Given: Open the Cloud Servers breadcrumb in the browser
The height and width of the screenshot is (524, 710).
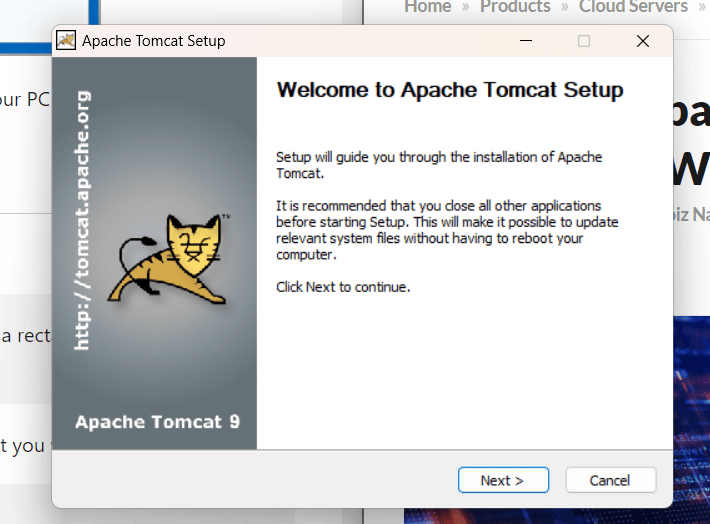Looking at the screenshot, I should point(633,7).
